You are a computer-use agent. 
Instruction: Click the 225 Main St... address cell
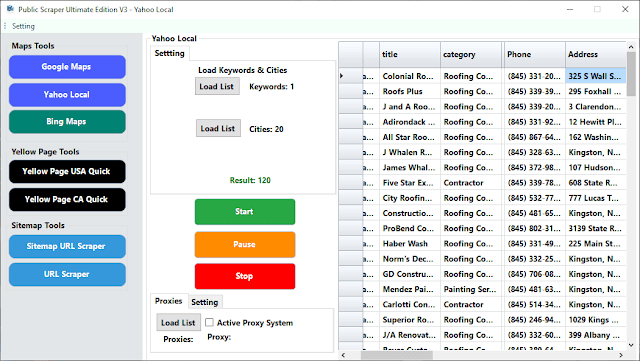tap(596, 244)
